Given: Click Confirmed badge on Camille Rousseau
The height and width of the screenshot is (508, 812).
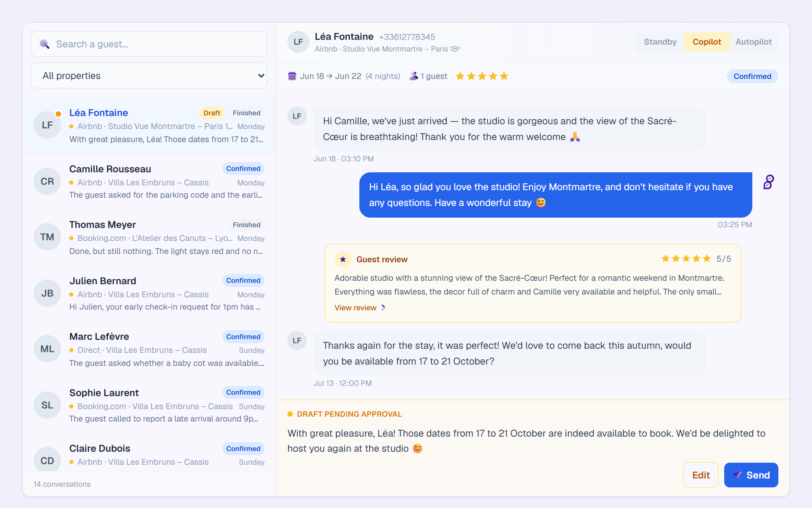Looking at the screenshot, I should pos(243,169).
